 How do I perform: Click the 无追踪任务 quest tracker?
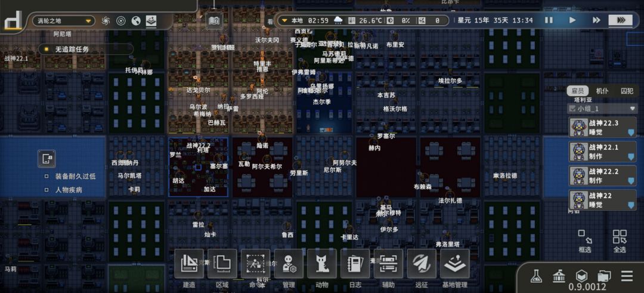point(86,50)
